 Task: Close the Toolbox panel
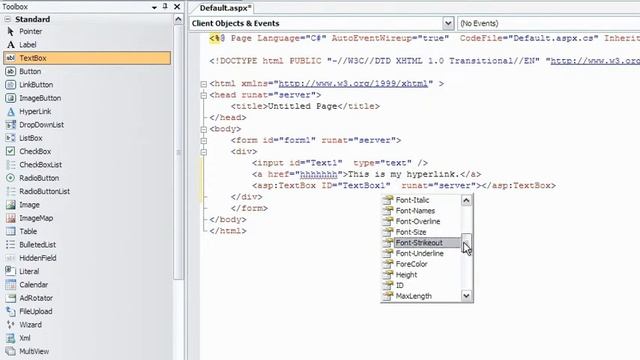[177, 7]
